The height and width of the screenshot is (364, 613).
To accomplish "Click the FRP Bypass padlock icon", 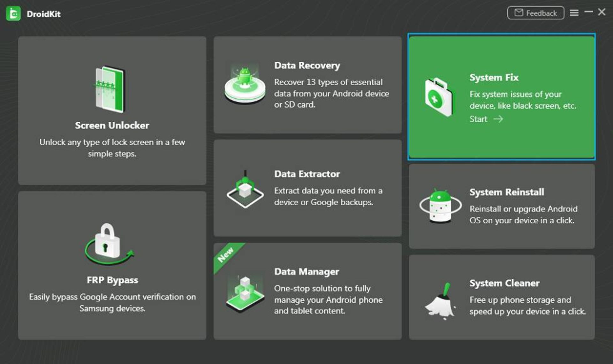I will coord(108,243).
